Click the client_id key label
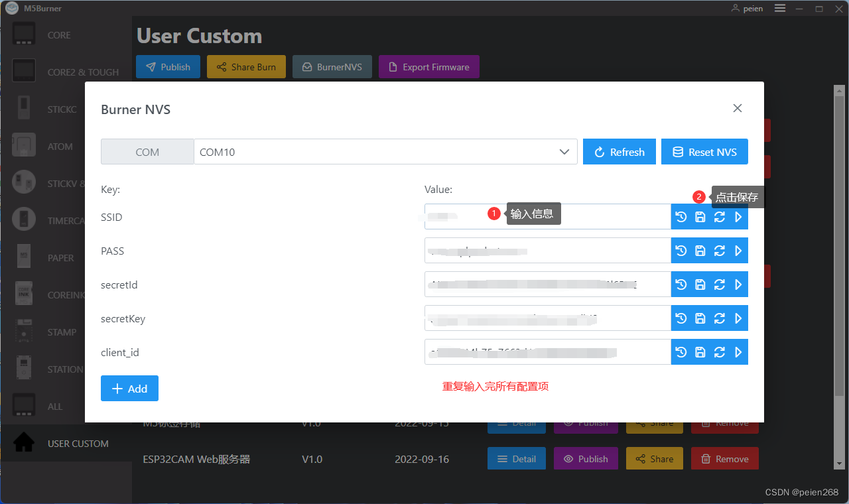Viewport: 849px width, 504px height. click(x=120, y=352)
